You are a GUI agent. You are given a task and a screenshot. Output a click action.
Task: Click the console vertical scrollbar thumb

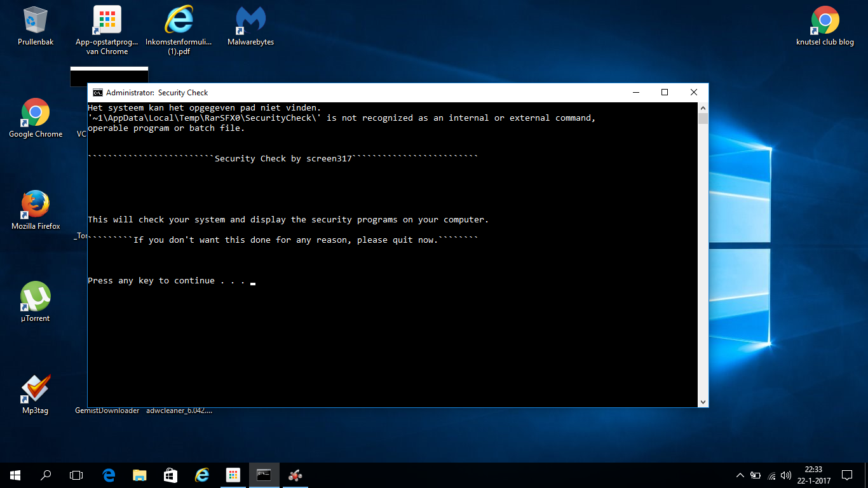[x=703, y=118]
